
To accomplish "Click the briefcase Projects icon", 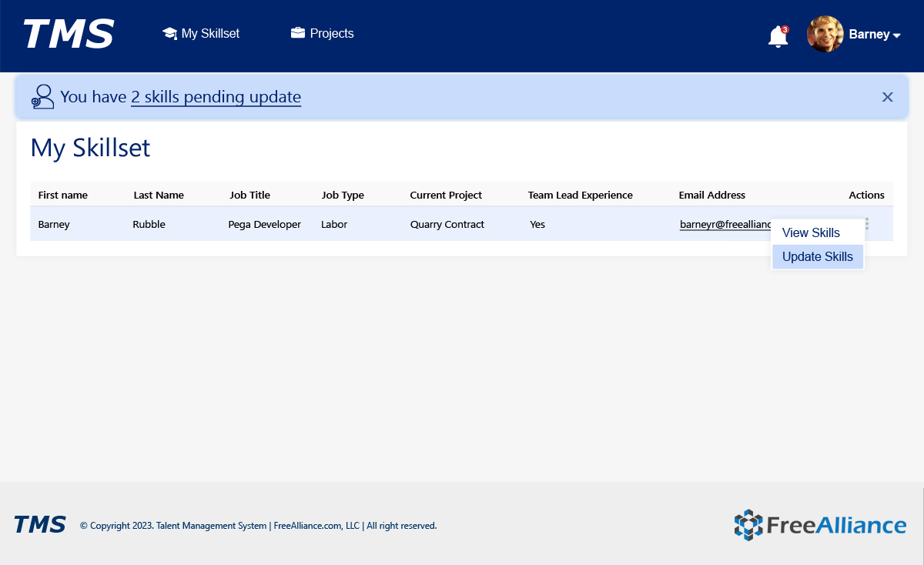I will click(298, 33).
